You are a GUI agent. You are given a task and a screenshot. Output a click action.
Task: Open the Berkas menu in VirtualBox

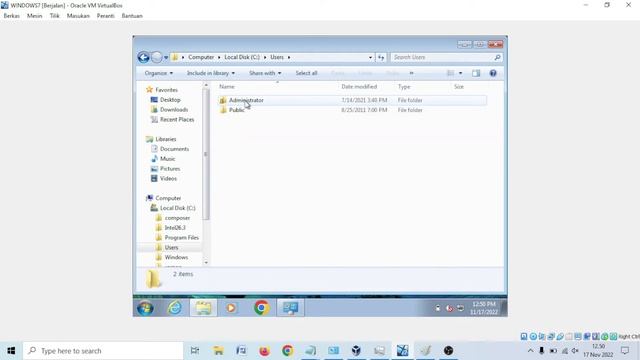point(11,16)
